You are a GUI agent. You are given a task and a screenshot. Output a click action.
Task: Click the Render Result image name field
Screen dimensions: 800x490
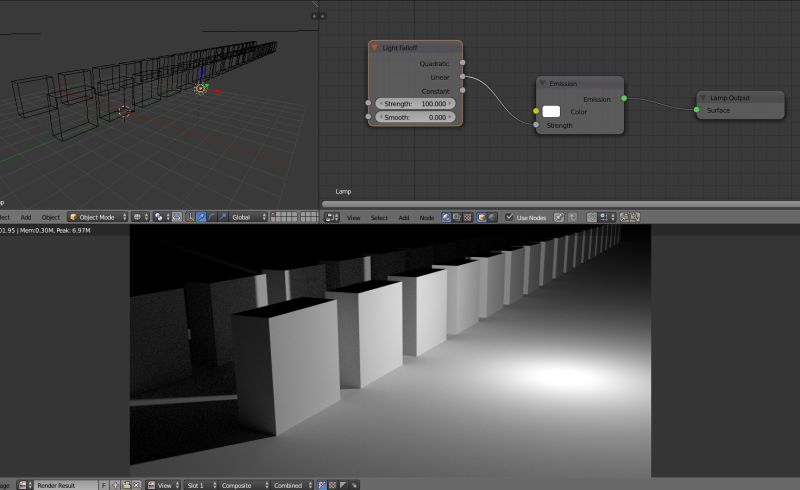(66, 485)
